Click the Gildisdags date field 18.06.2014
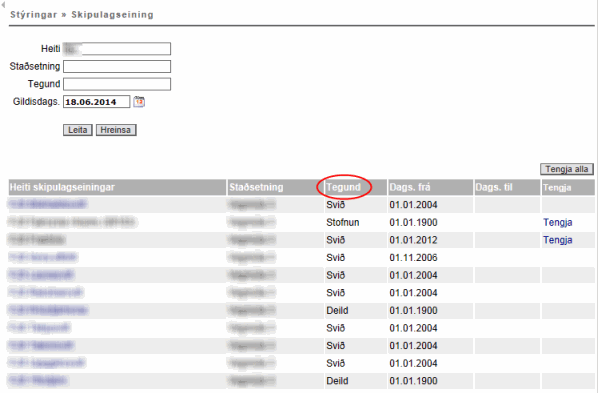 click(96, 102)
